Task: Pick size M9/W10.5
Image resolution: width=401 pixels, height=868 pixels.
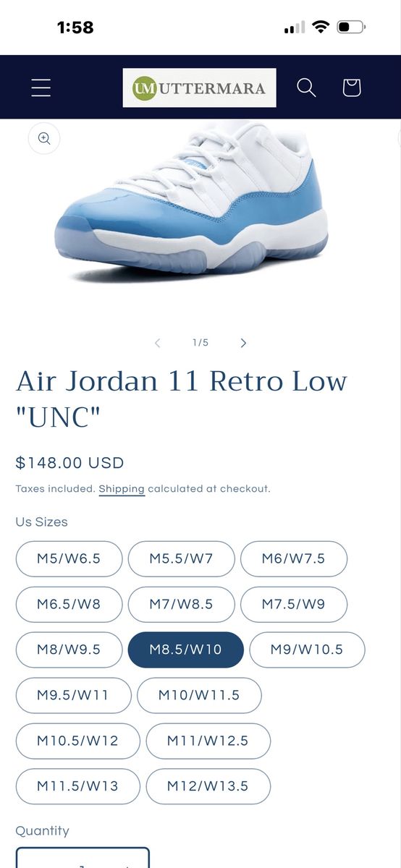Action: (307, 650)
